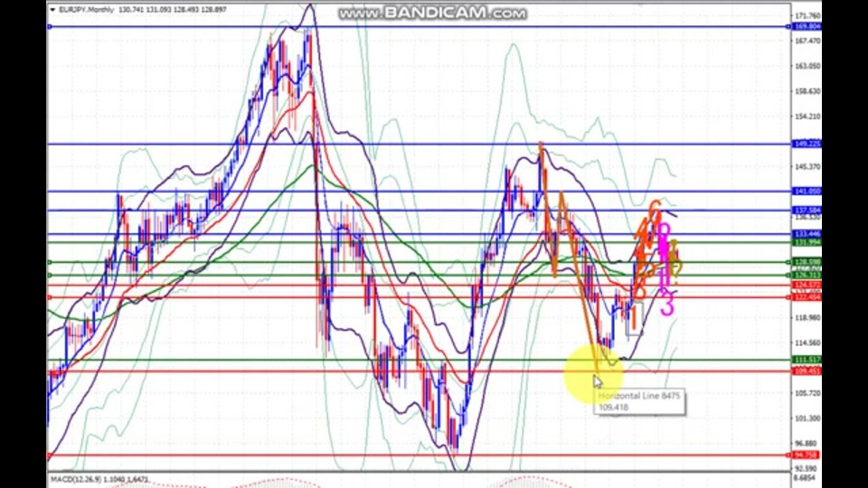The width and height of the screenshot is (868, 488).
Task: Click the 109.451 red price label
Action: tap(807, 371)
